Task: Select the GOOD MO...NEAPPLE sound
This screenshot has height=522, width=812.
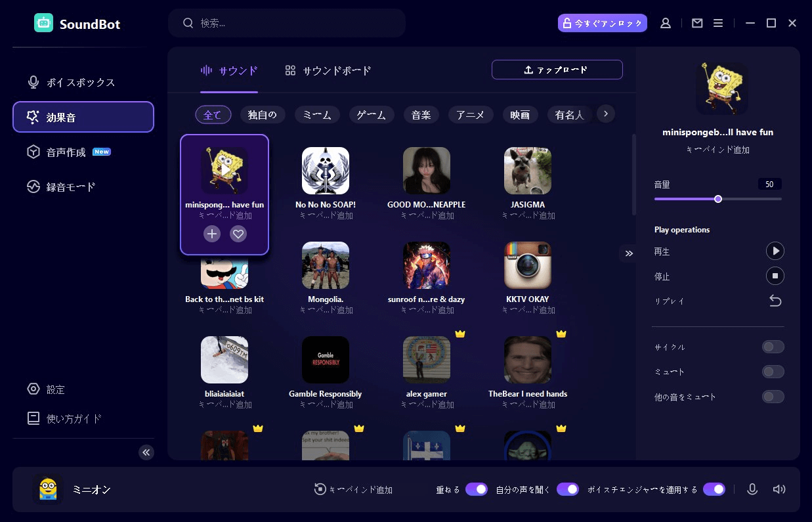Action: pos(427,171)
